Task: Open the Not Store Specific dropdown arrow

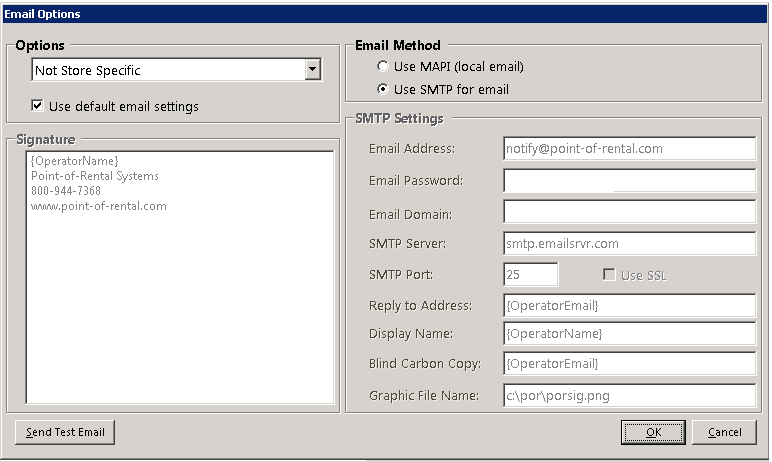Action: (x=313, y=70)
